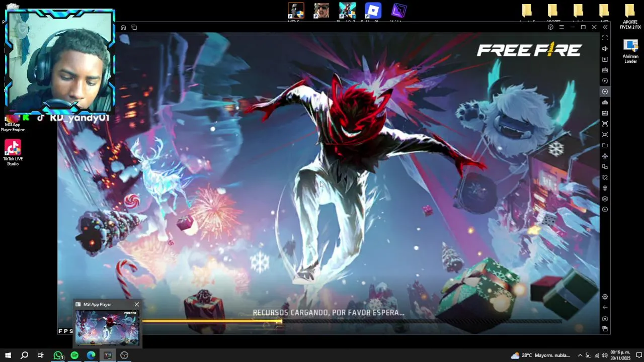644x362 pixels.
Task: Open emulator settings gear at sidebar bottom
Action: click(605, 297)
